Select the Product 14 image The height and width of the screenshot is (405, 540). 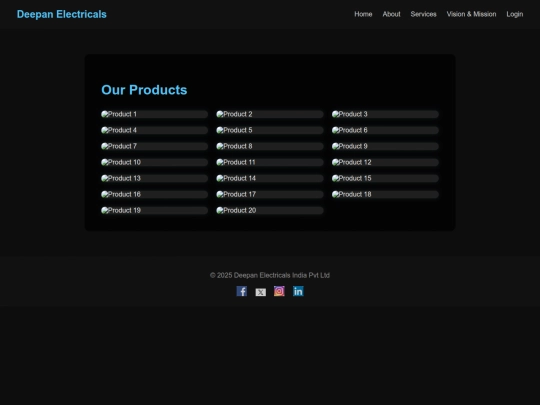click(270, 178)
